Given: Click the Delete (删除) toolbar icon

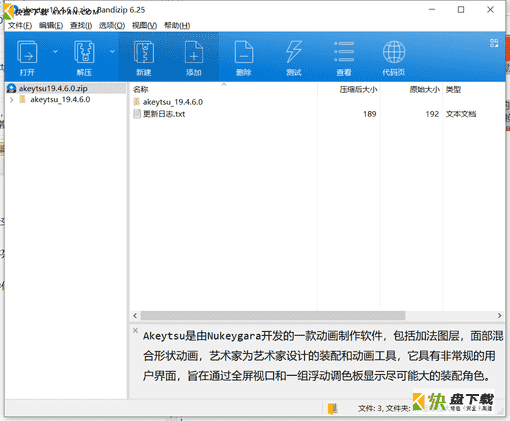Looking at the screenshot, I should tap(244, 52).
